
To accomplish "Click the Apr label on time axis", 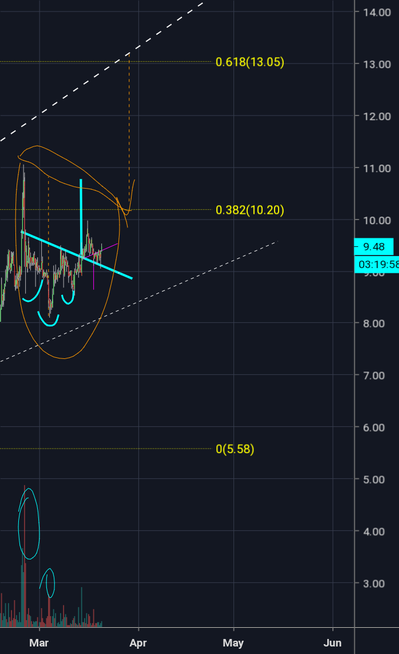I will click(x=138, y=643).
